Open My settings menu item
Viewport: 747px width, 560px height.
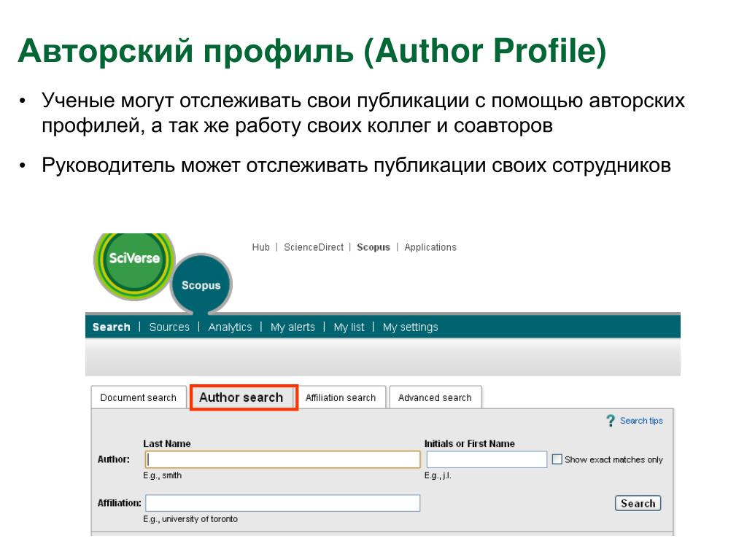[x=410, y=327]
